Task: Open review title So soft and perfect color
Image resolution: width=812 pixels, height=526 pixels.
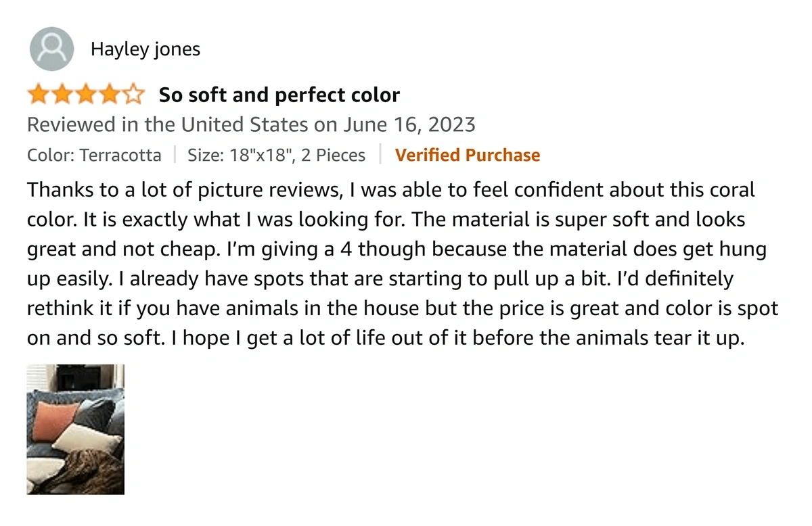Action: point(279,95)
